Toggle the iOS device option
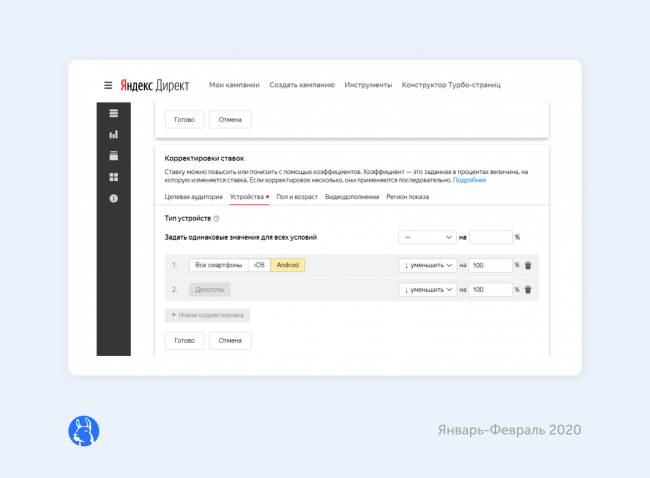650x478 pixels. (x=259, y=265)
